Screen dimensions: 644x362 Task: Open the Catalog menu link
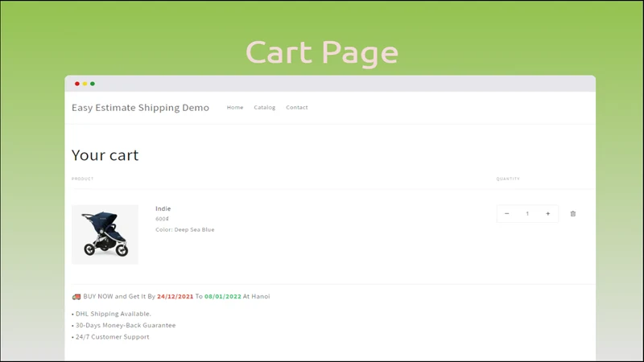pyautogui.click(x=265, y=108)
